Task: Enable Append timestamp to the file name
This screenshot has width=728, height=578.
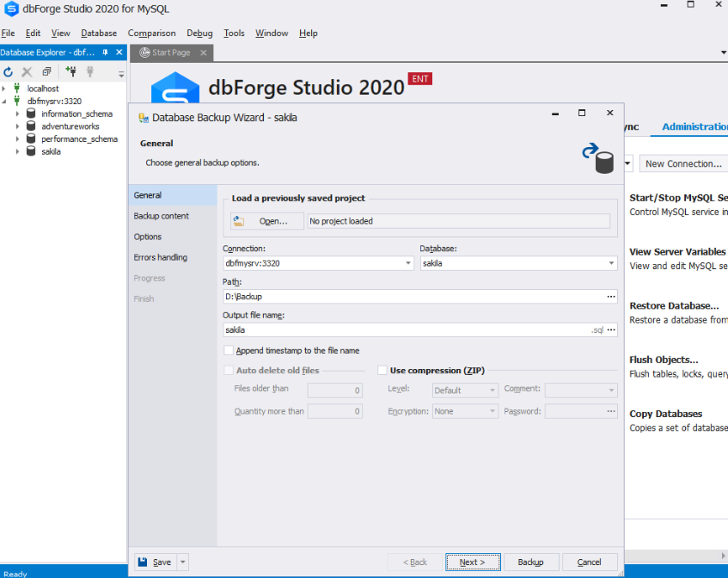Action: (x=229, y=351)
